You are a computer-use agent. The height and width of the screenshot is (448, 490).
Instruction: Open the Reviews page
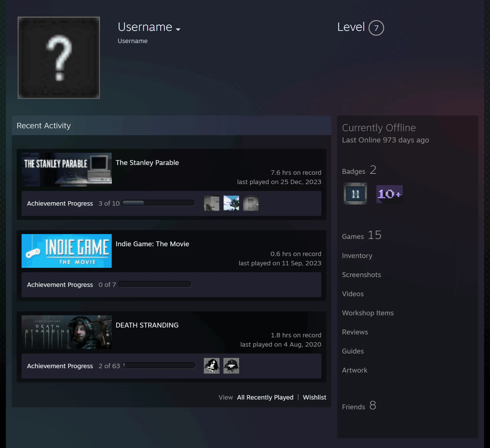355,332
